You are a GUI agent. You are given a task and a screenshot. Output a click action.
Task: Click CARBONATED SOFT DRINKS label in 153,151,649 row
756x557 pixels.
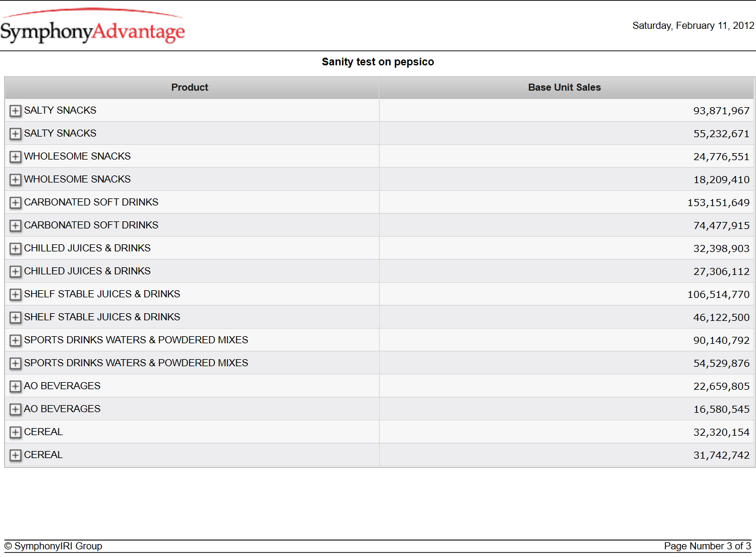(x=91, y=202)
